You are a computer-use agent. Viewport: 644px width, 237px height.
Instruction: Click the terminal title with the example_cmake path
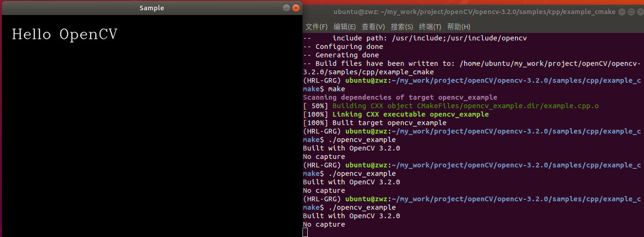pyautogui.click(x=474, y=12)
